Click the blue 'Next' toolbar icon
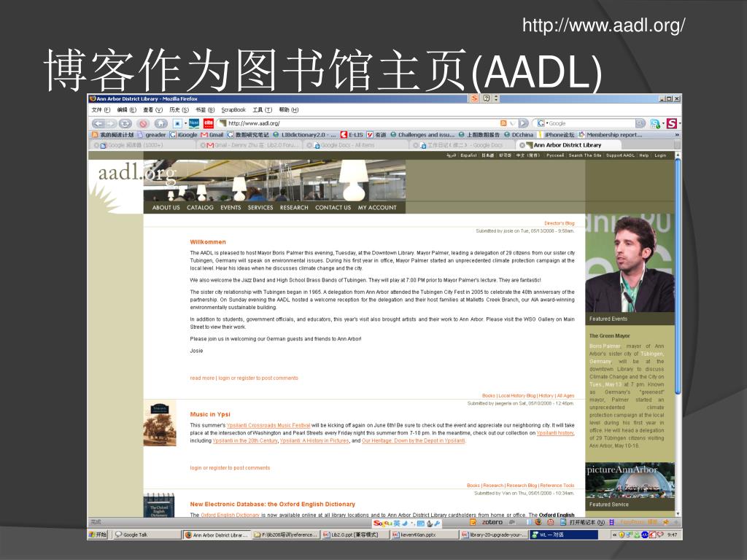Image resolution: width=747 pixels, height=560 pixels. tap(194, 123)
